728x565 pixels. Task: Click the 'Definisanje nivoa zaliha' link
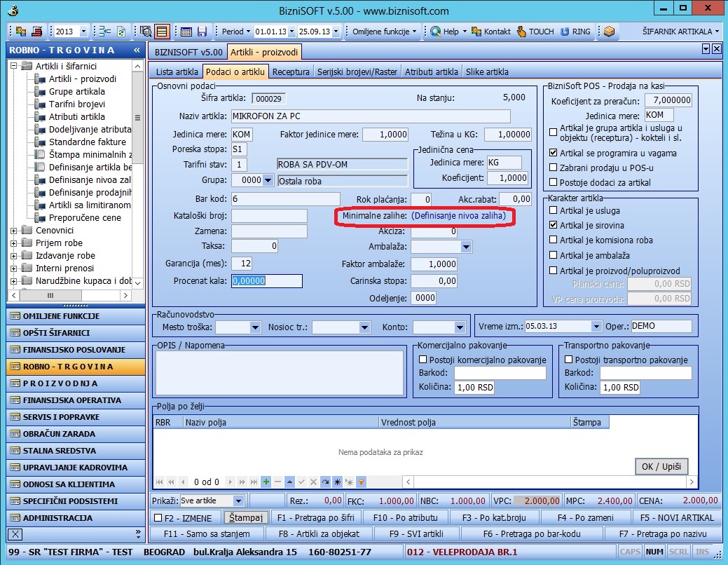coord(458,216)
